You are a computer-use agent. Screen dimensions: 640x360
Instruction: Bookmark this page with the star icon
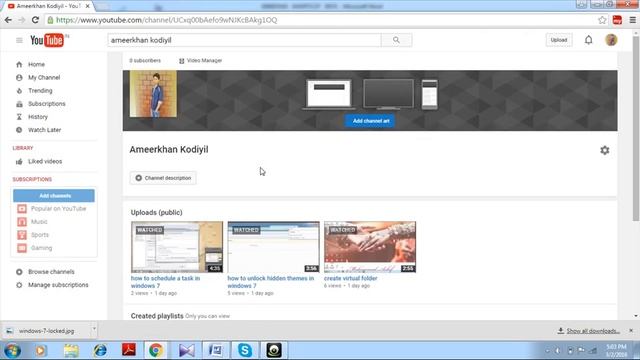pyautogui.click(x=602, y=20)
